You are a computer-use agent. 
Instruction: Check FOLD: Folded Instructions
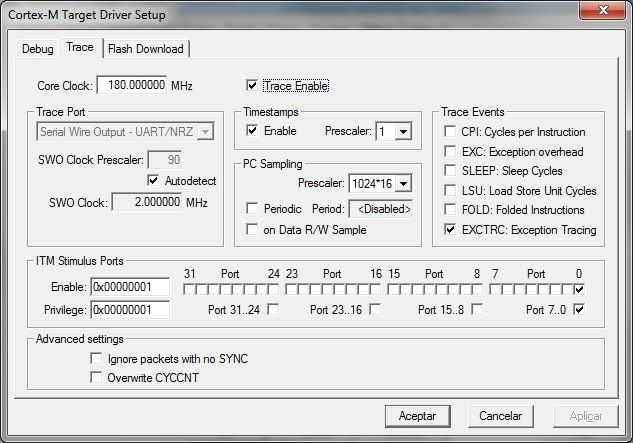(x=450, y=210)
